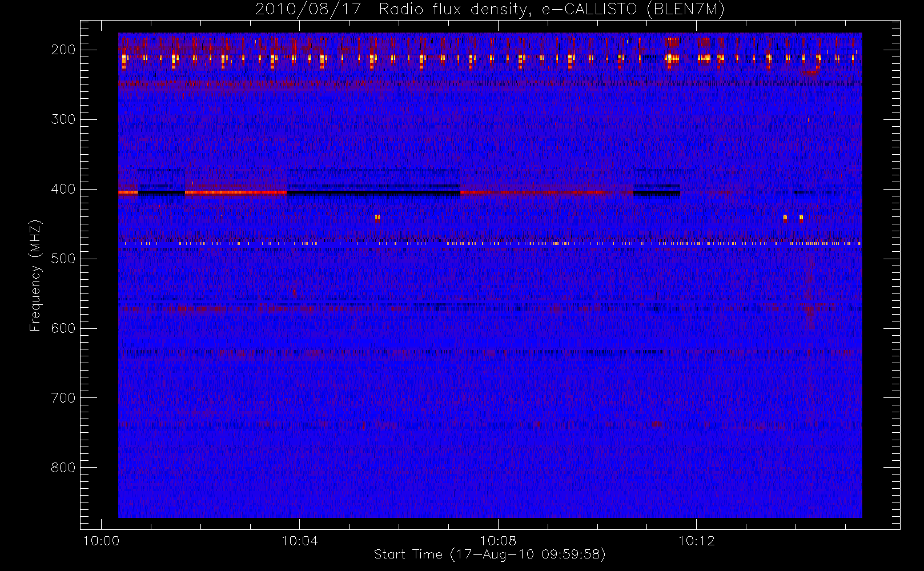Click the 700 frequency tick label

[x=63, y=398]
